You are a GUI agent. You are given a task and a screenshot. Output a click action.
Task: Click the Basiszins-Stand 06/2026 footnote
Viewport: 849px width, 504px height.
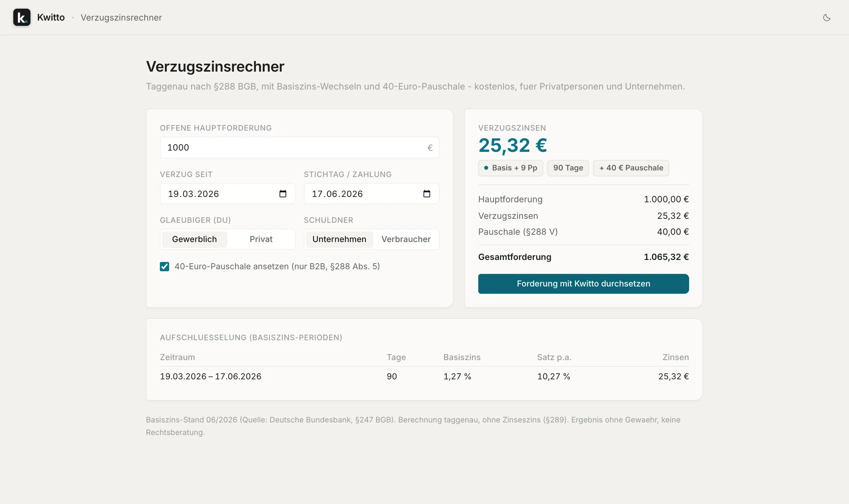413,426
